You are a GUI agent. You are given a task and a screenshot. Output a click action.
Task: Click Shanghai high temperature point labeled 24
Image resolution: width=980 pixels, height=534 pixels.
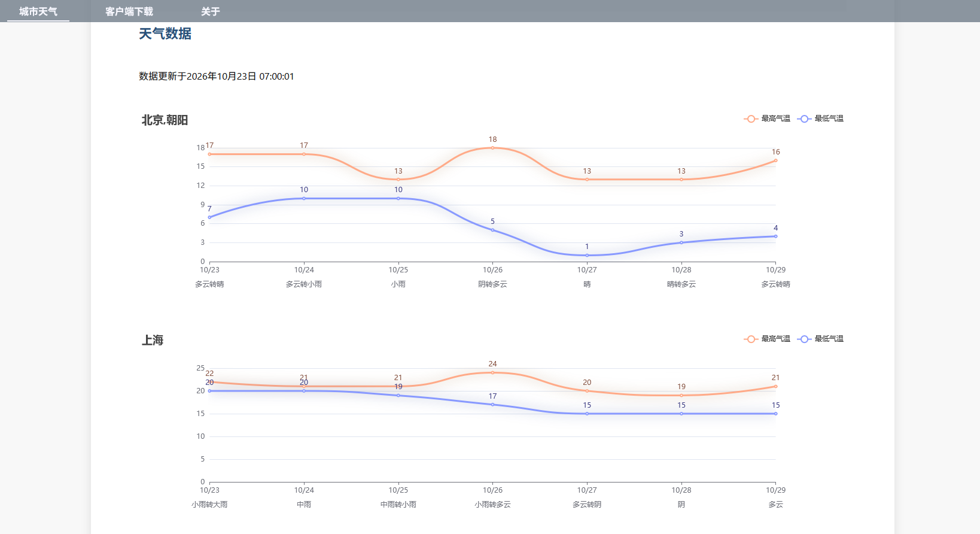(x=493, y=372)
